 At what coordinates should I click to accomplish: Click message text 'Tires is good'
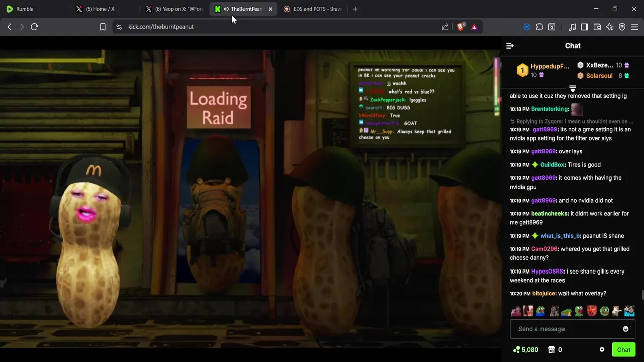pyautogui.click(x=584, y=165)
